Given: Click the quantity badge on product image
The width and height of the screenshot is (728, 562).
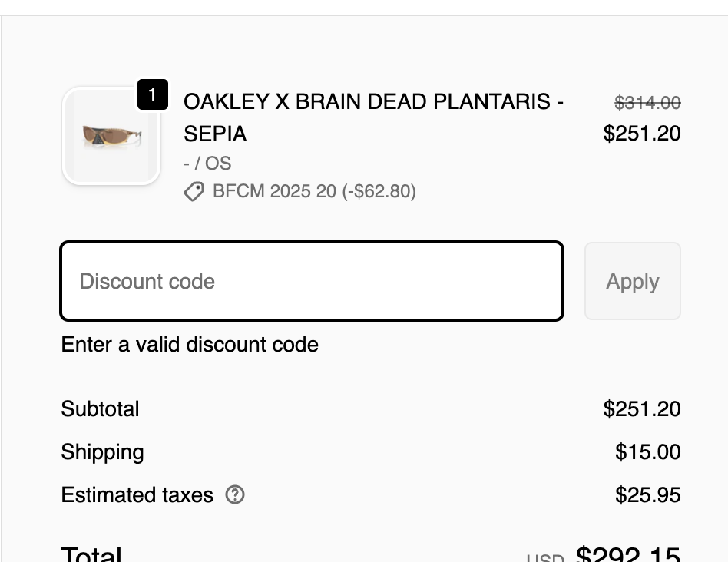Looking at the screenshot, I should click(x=152, y=94).
